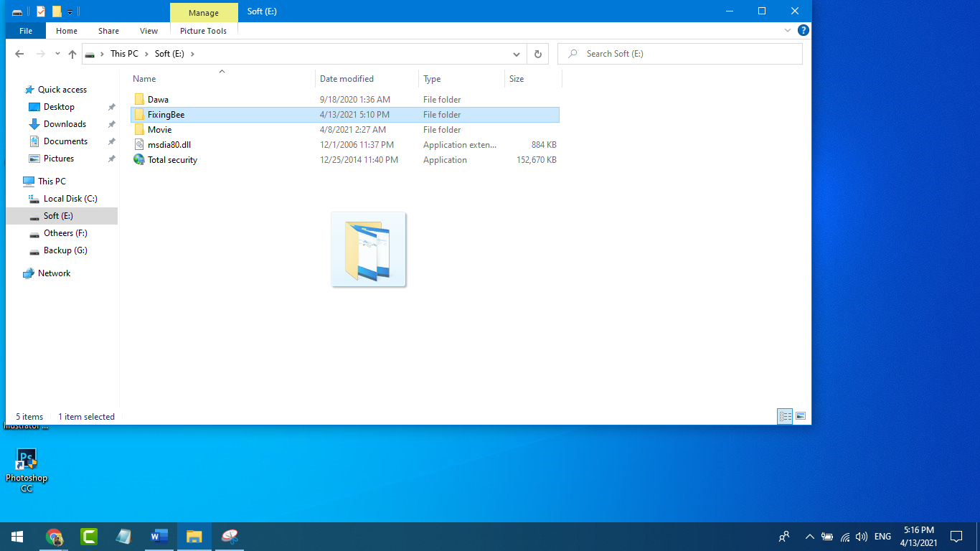The height and width of the screenshot is (551, 980).
Task: Click the Back navigation arrow
Action: [19, 54]
